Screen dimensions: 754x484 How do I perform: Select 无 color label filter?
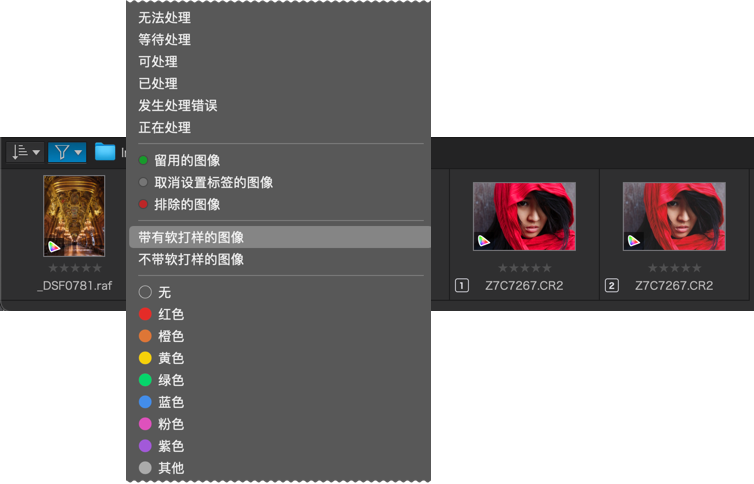280,292
